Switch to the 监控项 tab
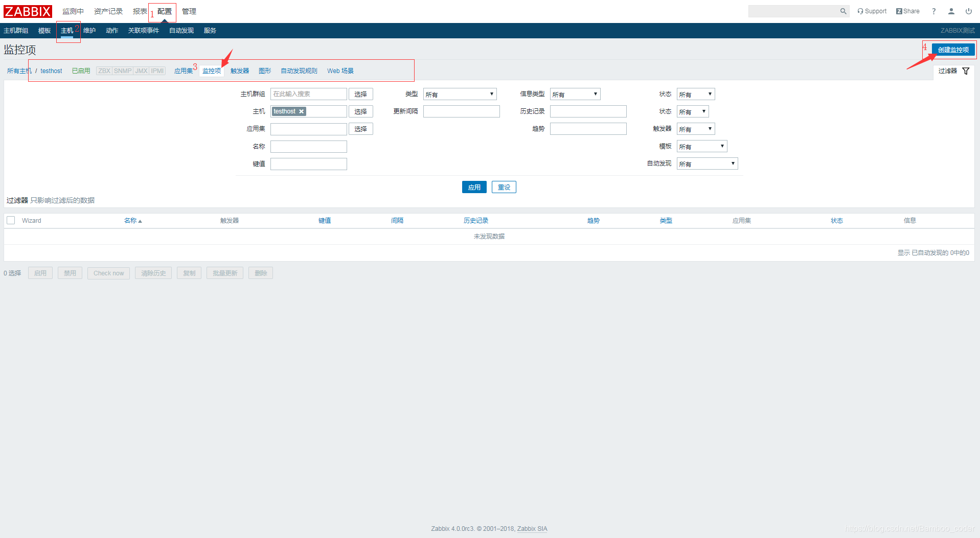The height and width of the screenshot is (538, 980). coord(212,71)
